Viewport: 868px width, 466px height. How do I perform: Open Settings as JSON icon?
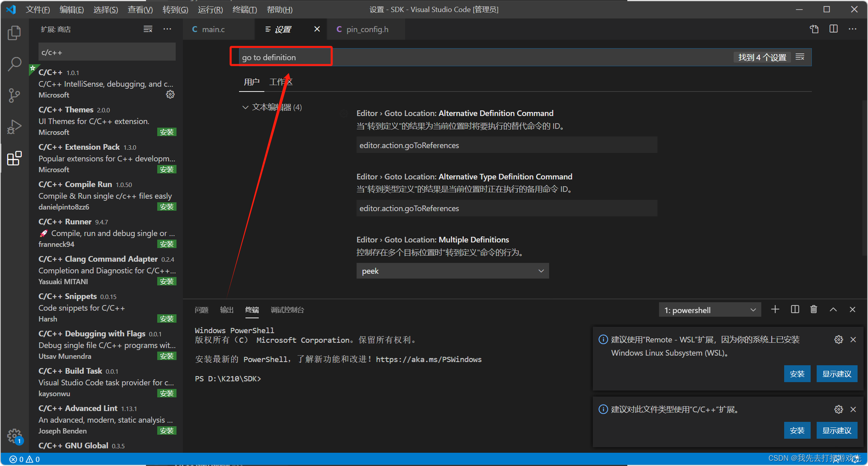(814, 29)
